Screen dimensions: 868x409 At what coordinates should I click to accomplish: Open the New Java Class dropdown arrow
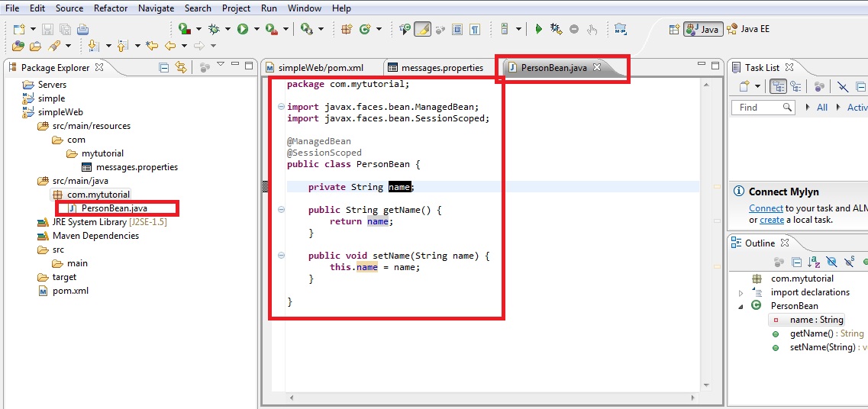pyautogui.click(x=379, y=29)
